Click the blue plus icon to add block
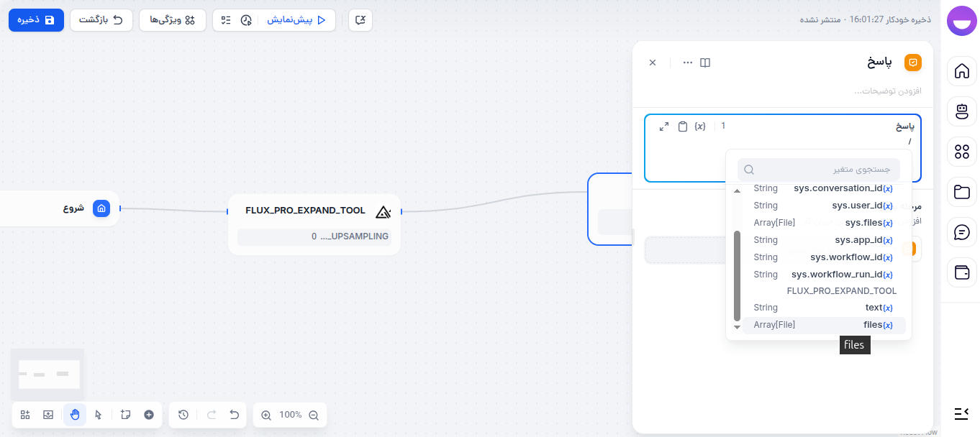 point(148,415)
